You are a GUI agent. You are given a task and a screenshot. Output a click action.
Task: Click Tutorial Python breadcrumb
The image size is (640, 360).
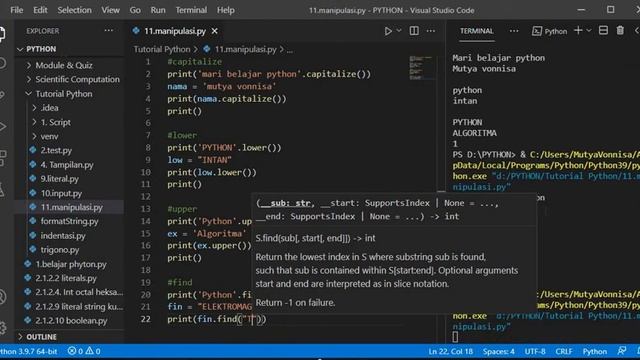pos(162,49)
